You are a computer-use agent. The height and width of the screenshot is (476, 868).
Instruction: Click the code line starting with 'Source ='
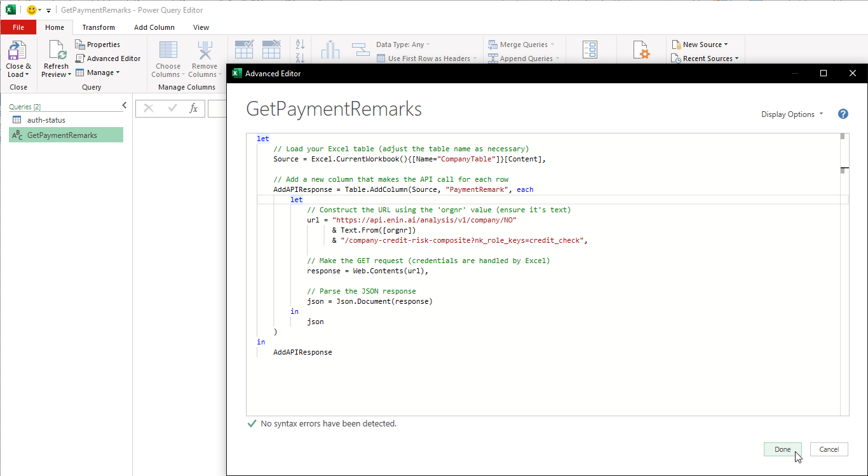pyautogui.click(x=410, y=159)
